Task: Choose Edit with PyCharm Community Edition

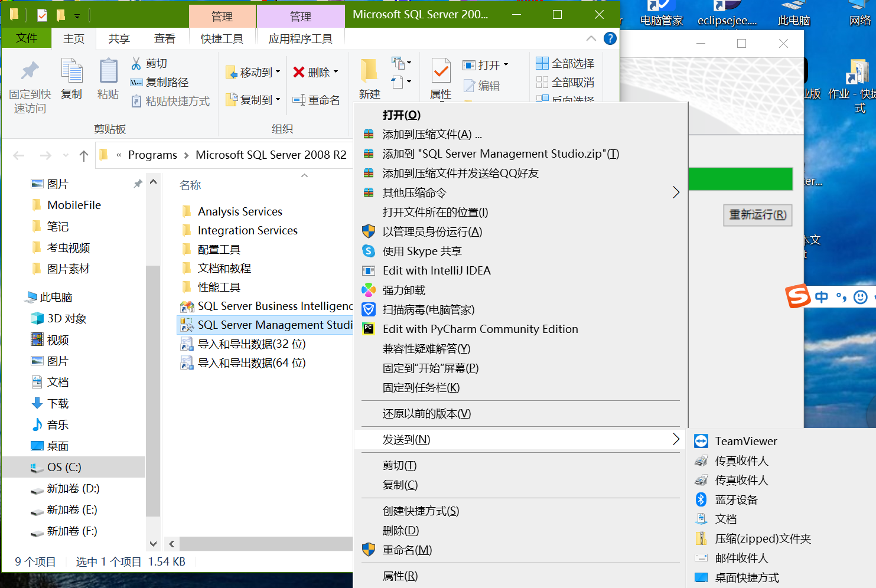Action: (480, 329)
